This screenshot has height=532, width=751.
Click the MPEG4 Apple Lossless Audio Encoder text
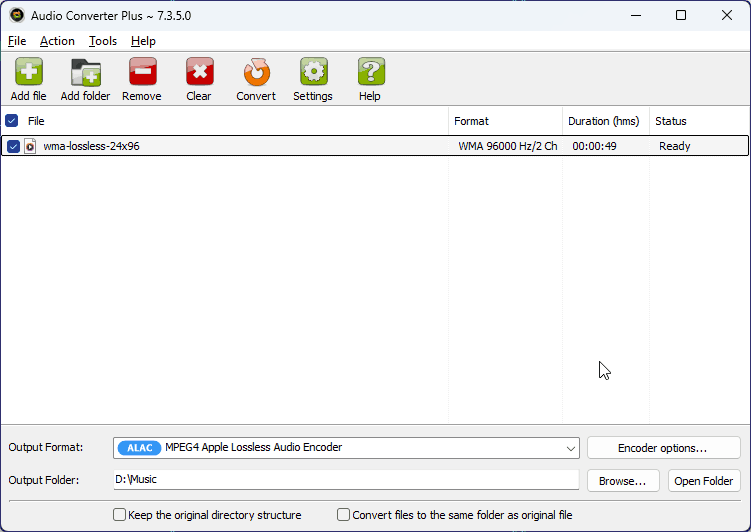(253, 447)
